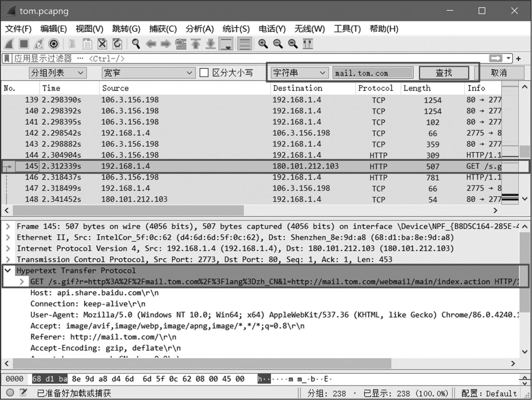Open capture options gear icon

point(54,44)
